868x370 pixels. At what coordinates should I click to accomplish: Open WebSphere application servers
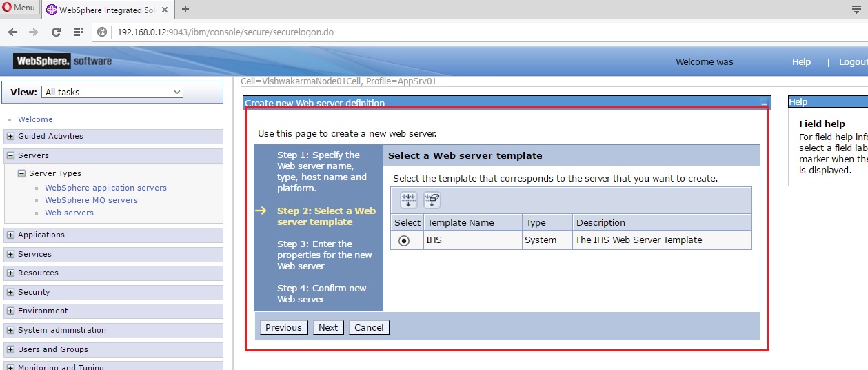click(105, 188)
